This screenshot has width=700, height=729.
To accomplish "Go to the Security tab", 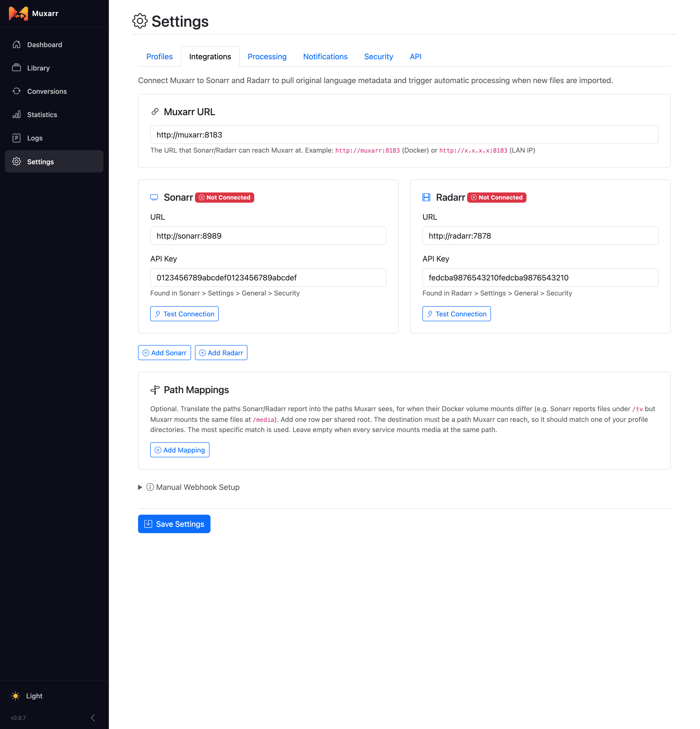I will [378, 57].
